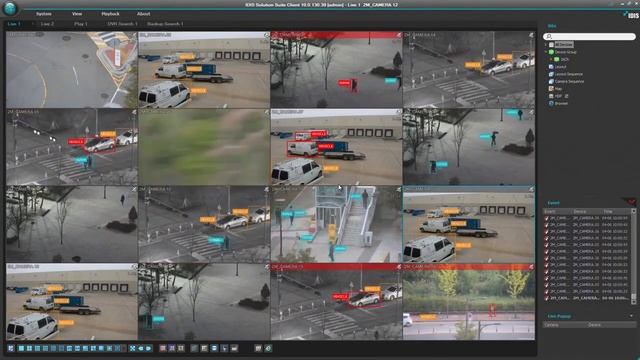This screenshot has width=640, height=360.
Task: Click the purple-tinted toolbar icon
Action: [172, 348]
